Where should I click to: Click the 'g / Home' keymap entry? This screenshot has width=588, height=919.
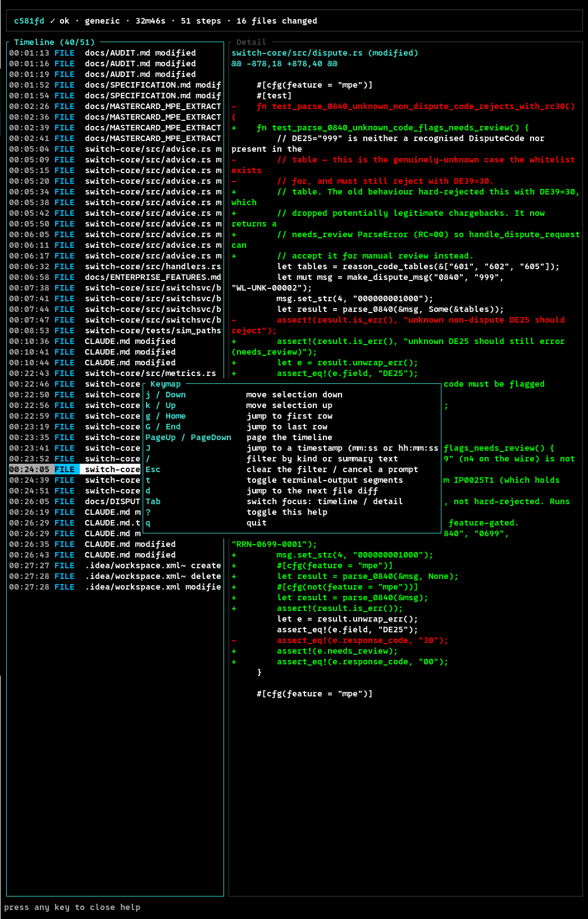point(166,416)
